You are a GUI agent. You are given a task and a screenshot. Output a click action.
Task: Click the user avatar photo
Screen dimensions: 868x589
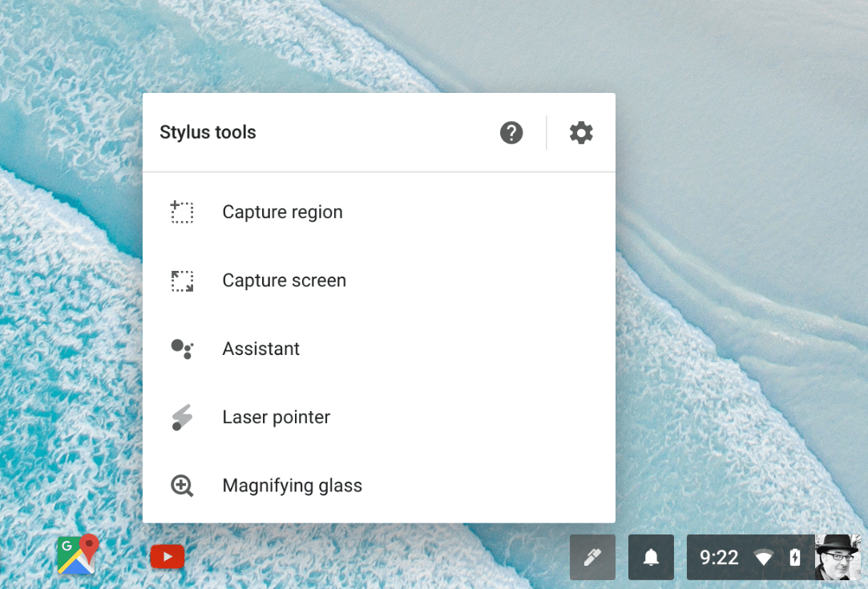click(838, 557)
